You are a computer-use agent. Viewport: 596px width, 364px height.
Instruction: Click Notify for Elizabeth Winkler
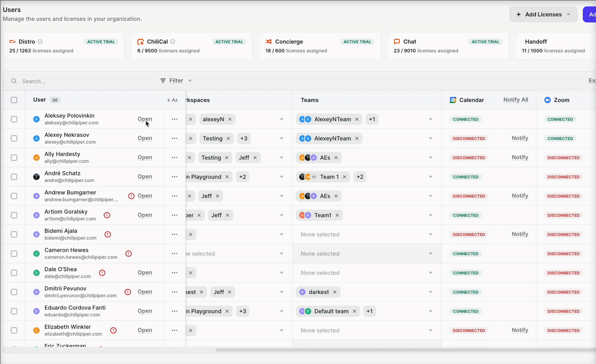pyautogui.click(x=520, y=330)
